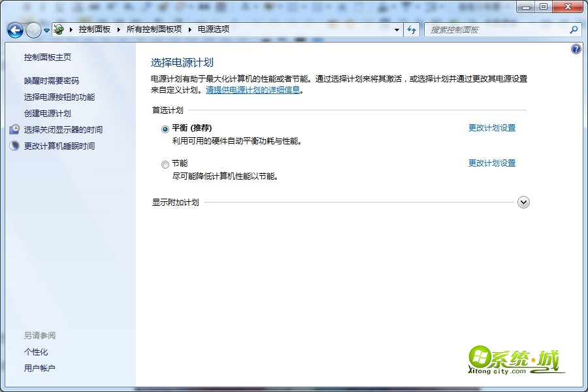The width and height of the screenshot is (588, 392).
Task: Open 更改计划设置 for the 平衡 plan
Action: [x=492, y=129]
